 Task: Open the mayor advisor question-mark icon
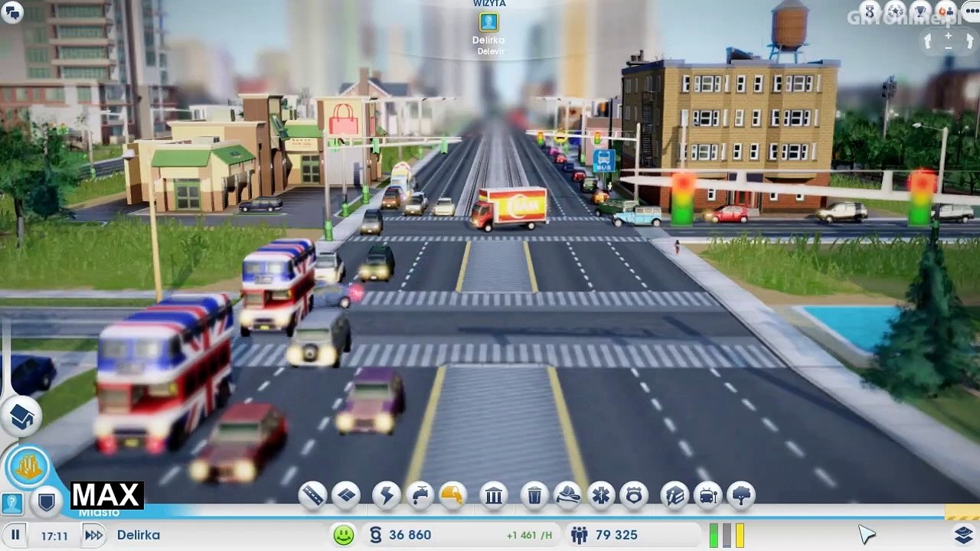(11, 503)
